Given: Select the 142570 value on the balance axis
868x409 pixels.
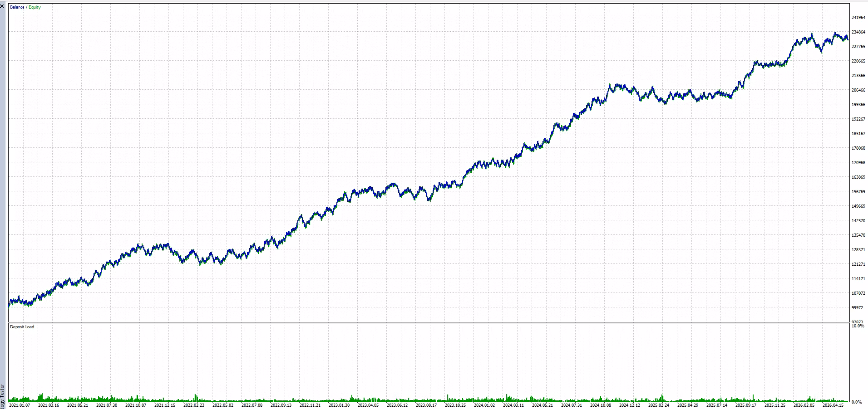Looking at the screenshot, I should coord(858,221).
